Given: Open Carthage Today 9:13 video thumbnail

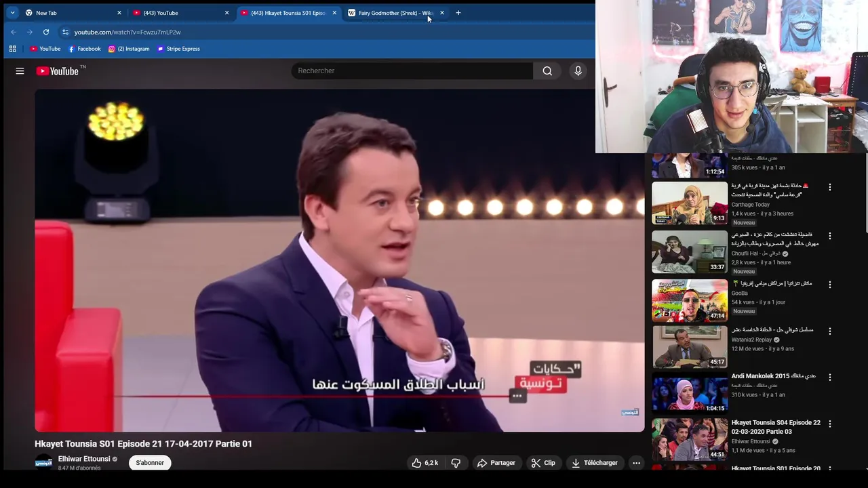Looking at the screenshot, I should tap(690, 203).
